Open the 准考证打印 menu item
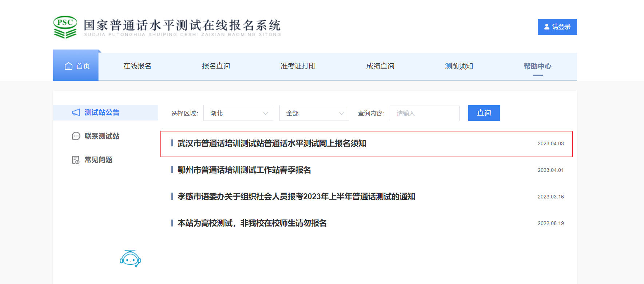Image resolution: width=644 pixels, height=284 pixels. point(298,66)
